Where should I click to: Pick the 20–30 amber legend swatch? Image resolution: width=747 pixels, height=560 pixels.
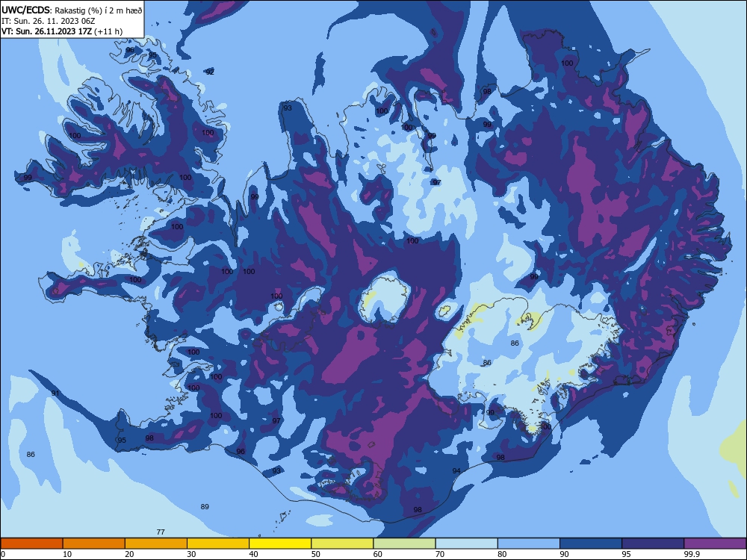coord(156,544)
